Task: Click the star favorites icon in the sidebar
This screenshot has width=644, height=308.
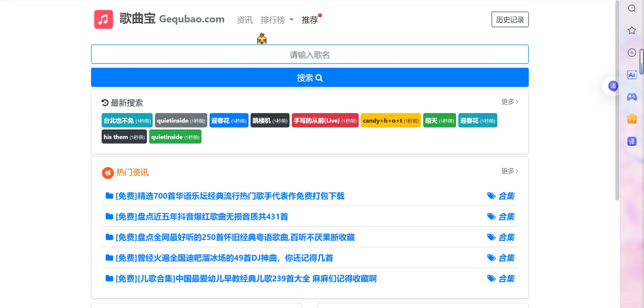Action: 632,30
